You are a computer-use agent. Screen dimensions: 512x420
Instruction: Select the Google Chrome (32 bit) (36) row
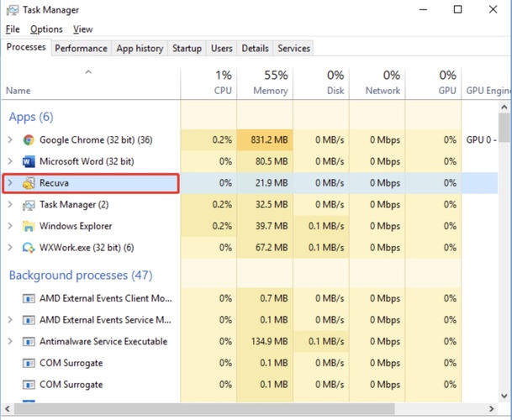(250, 140)
